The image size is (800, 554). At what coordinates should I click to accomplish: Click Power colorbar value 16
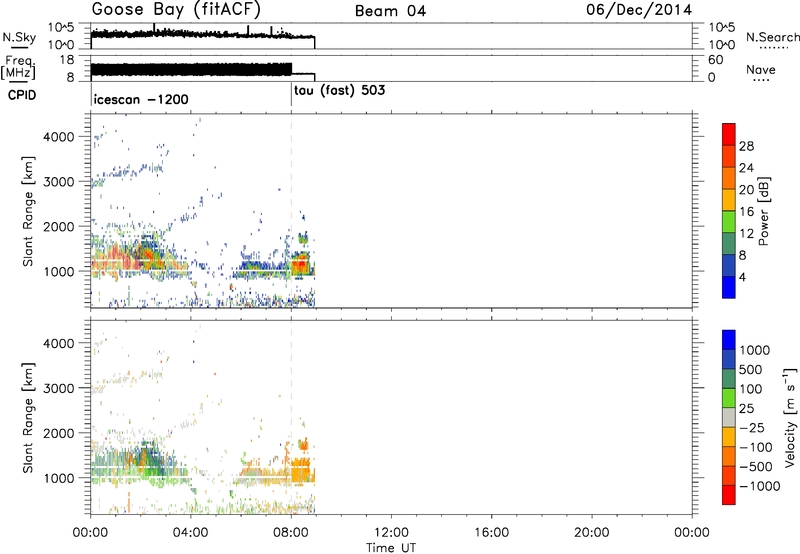click(x=746, y=212)
